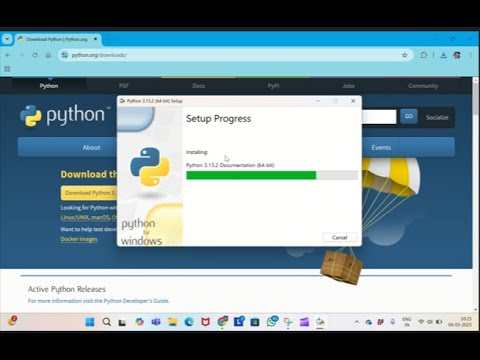Open Community in the top navigation
Screen dimensions: 480x360
423,86
